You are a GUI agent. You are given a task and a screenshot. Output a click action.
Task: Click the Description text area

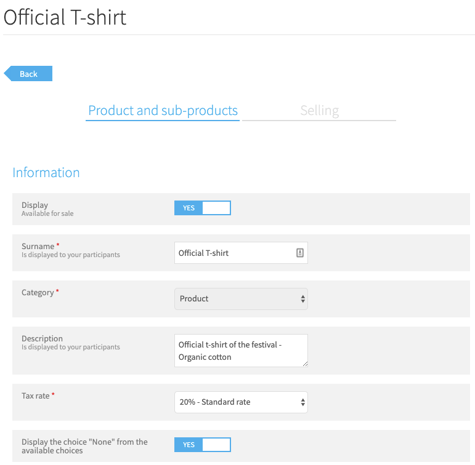tap(241, 351)
